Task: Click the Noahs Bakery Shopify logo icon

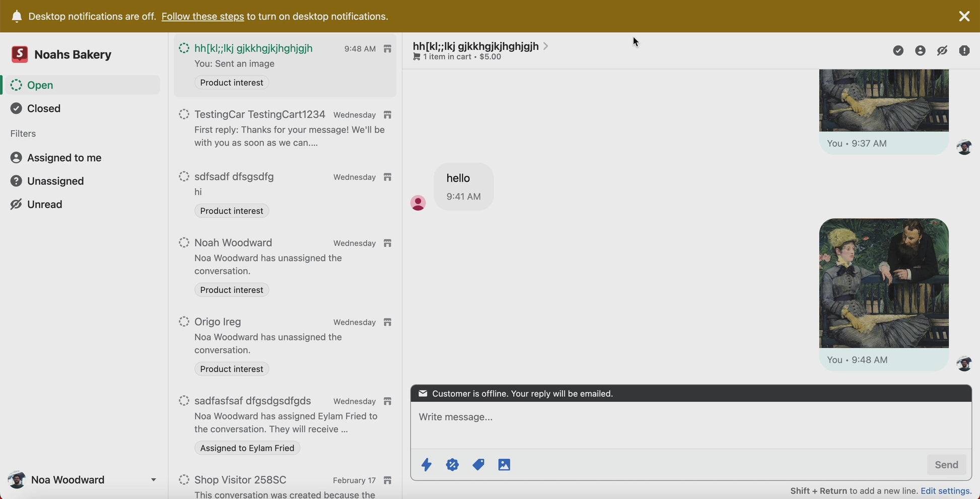Action: tap(20, 54)
